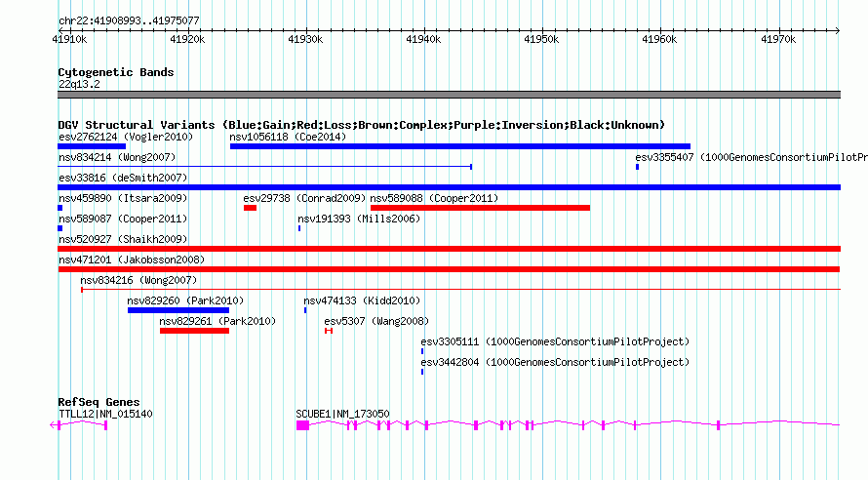Open the nsv589088 (Cooper2011) text label
Image resolution: width=868 pixels, height=480 pixels.
[x=435, y=198]
